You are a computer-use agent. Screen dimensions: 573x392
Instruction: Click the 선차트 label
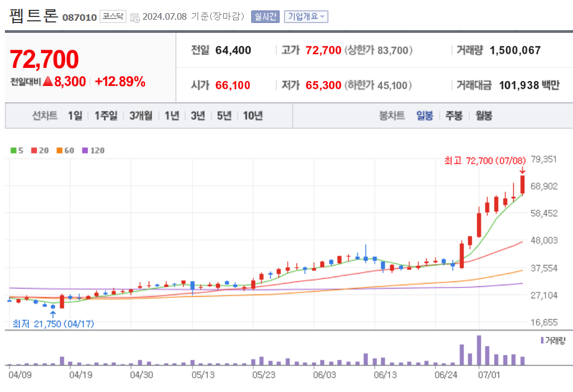44,116
